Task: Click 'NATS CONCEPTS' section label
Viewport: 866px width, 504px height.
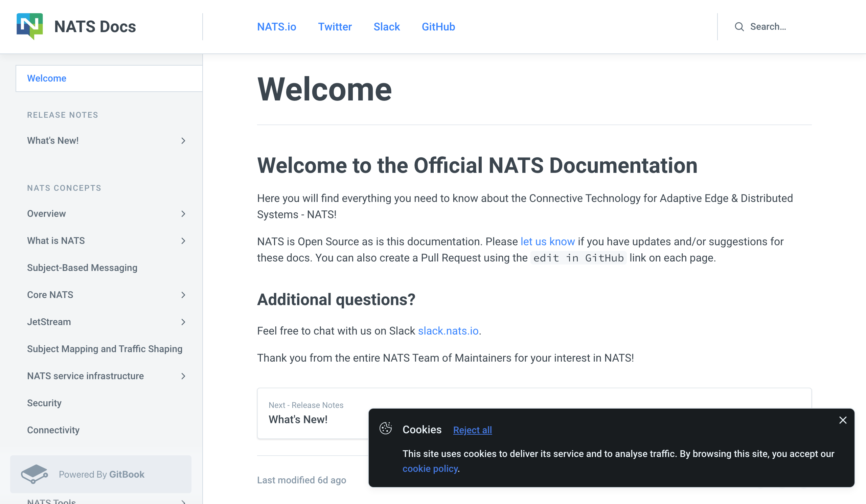Action: [x=64, y=188]
